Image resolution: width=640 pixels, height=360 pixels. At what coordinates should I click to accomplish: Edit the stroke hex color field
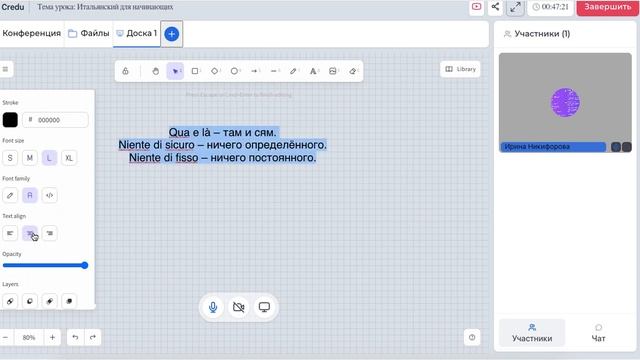coord(55,120)
